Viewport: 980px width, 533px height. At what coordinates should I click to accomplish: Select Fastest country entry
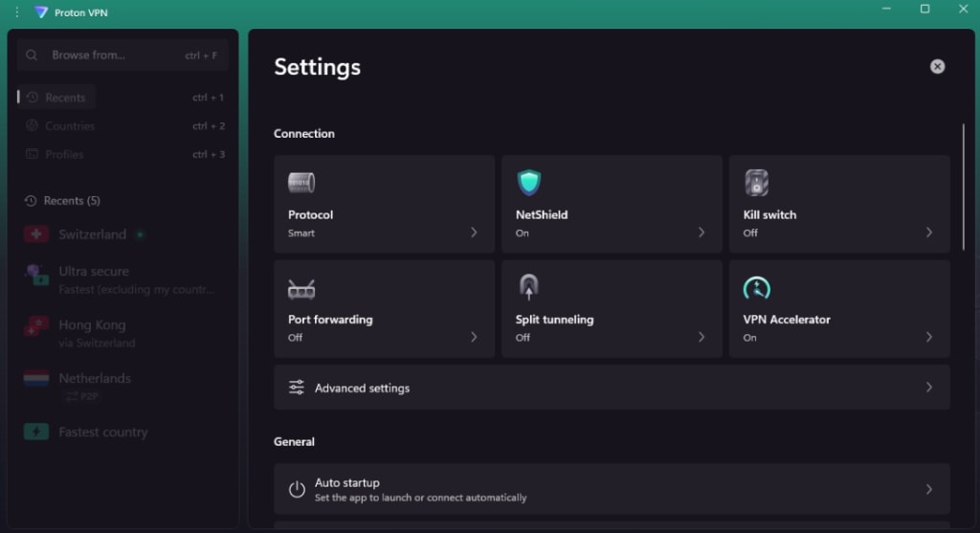(122, 432)
